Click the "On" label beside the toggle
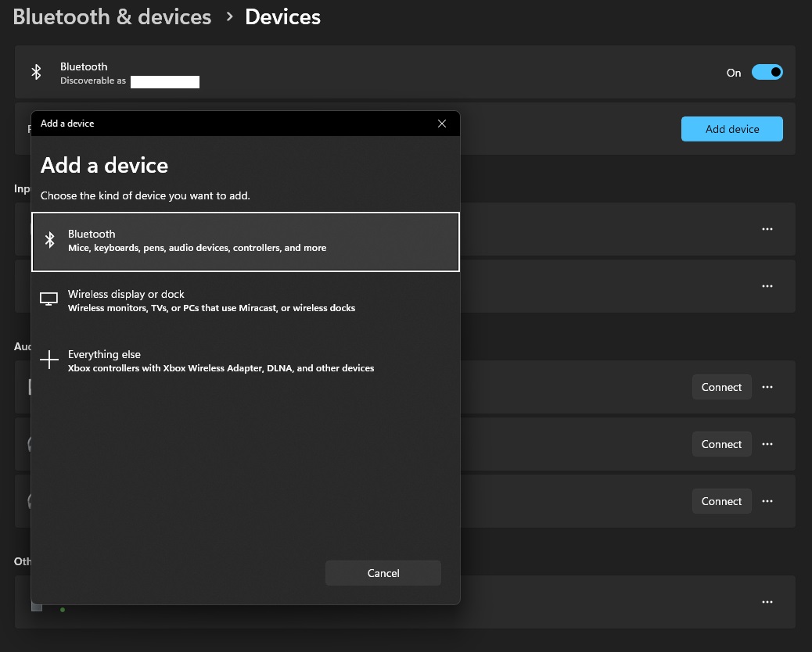The width and height of the screenshot is (812, 652). 733,73
